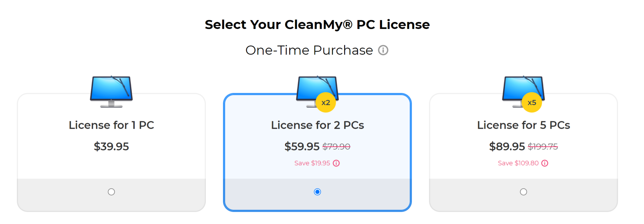This screenshot has height=224, width=644.
Task: Select the License for 2 PCs radio button
Action: click(x=317, y=192)
